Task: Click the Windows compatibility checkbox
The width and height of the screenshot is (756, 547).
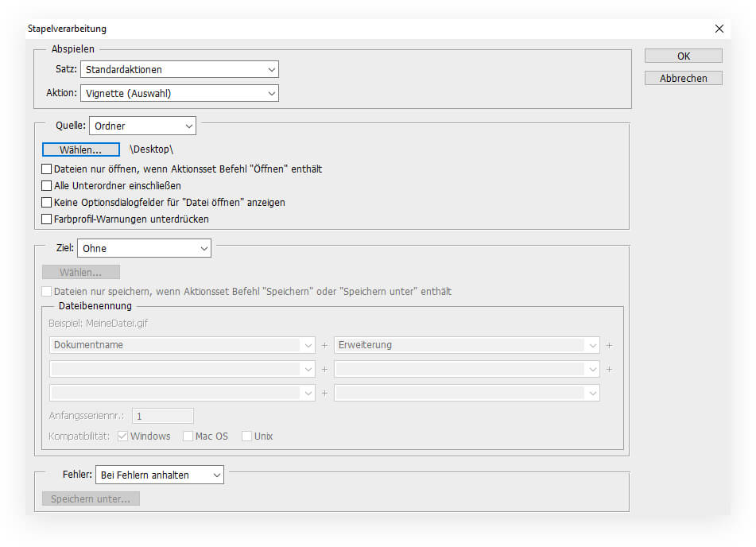Action: (x=123, y=436)
